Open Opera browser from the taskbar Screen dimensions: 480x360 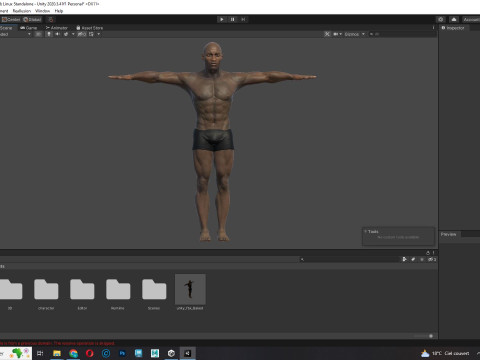coord(90,353)
